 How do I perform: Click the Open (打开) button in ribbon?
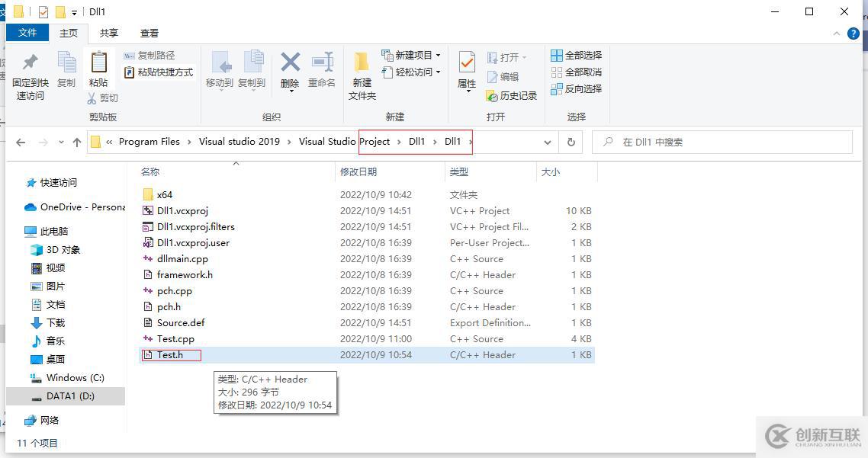point(506,57)
